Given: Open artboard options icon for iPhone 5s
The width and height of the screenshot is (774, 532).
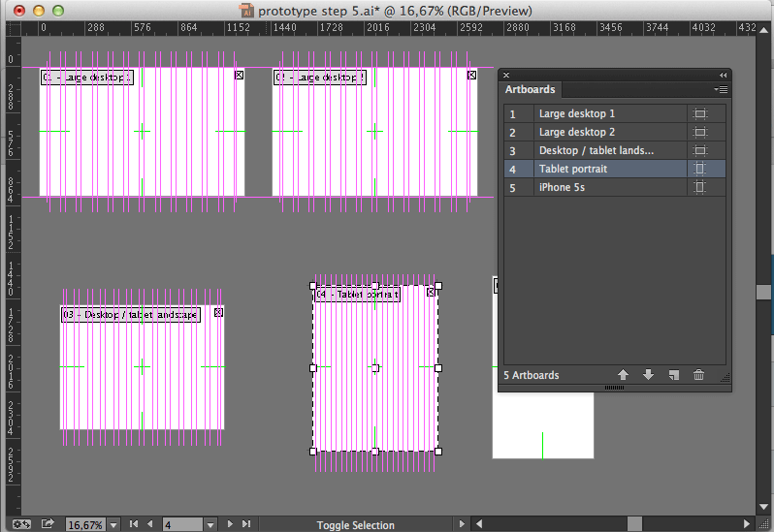Looking at the screenshot, I should pos(700,188).
